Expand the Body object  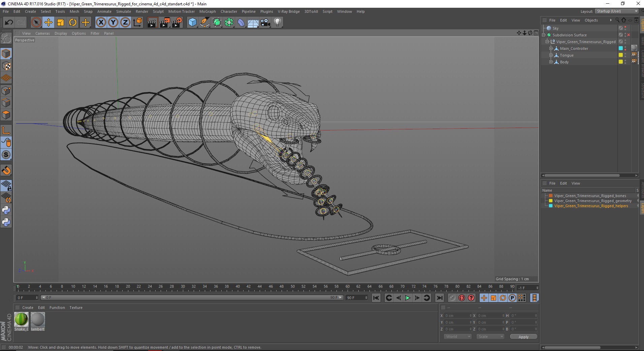click(x=551, y=62)
